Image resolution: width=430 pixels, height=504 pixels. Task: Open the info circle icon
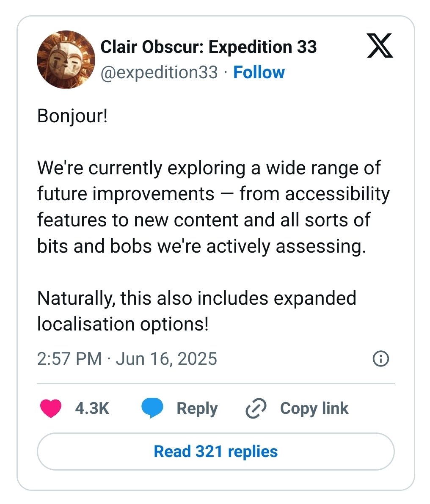tap(381, 359)
